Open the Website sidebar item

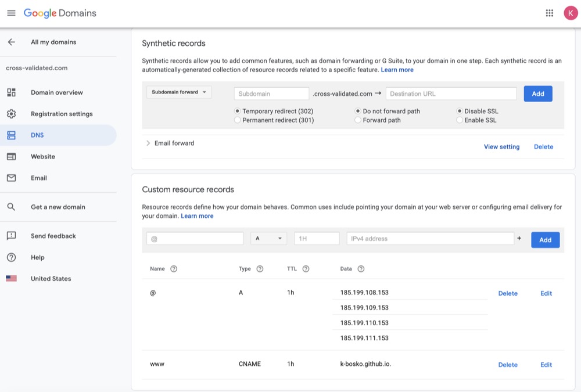pyautogui.click(x=43, y=156)
